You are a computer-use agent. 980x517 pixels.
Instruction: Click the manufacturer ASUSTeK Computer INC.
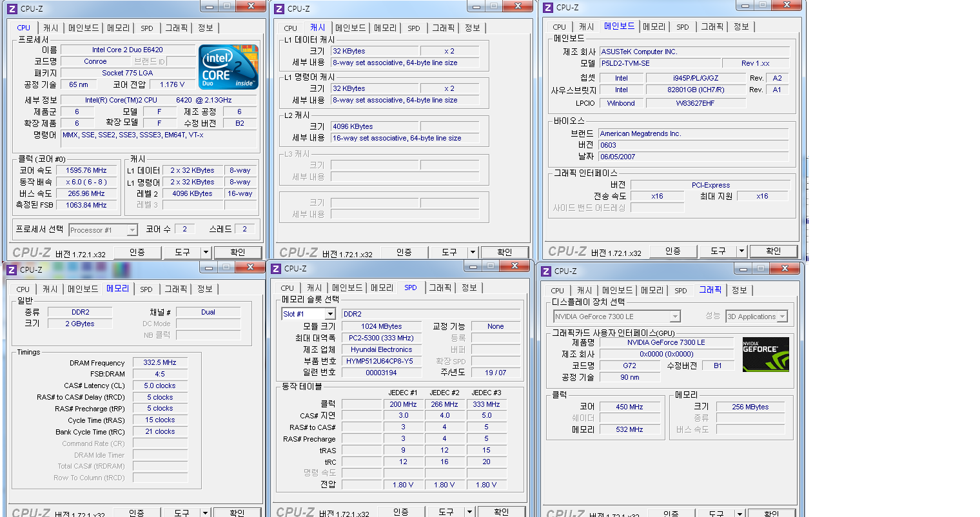click(694, 52)
